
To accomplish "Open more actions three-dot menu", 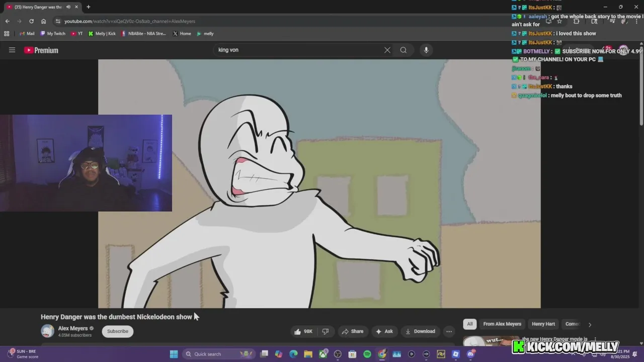I will click(x=449, y=331).
